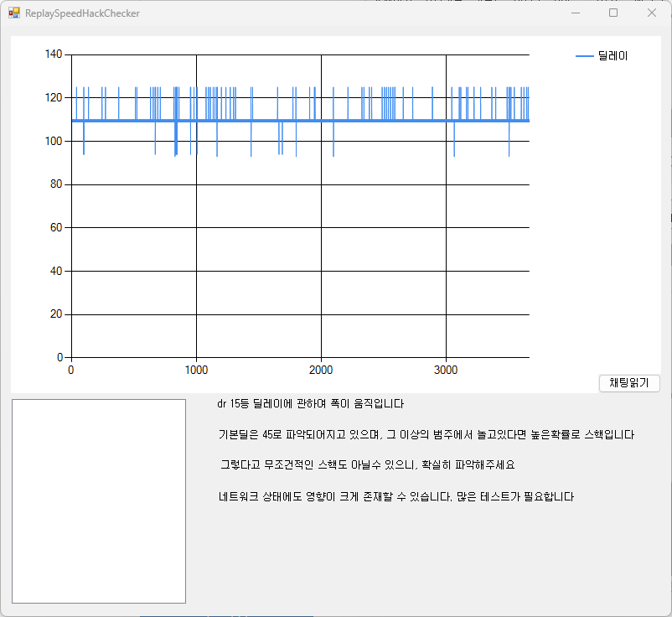Image resolution: width=672 pixels, height=617 pixels.
Task: Close the ReplaySpeedHackChecker window
Action: coord(652,13)
